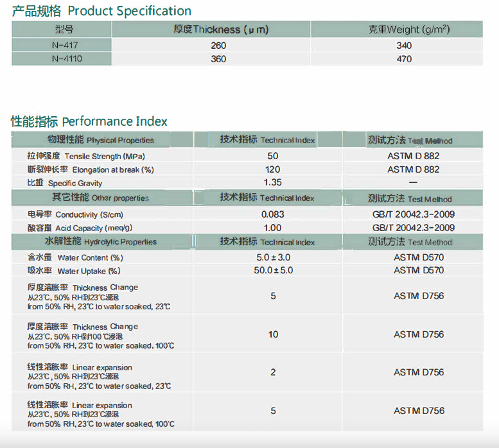499x448 pixels.
Task: Select weight value 470
Action: tap(404, 59)
